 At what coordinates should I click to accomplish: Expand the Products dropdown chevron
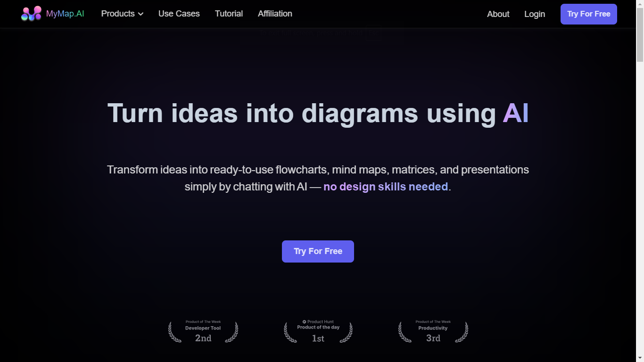(140, 14)
